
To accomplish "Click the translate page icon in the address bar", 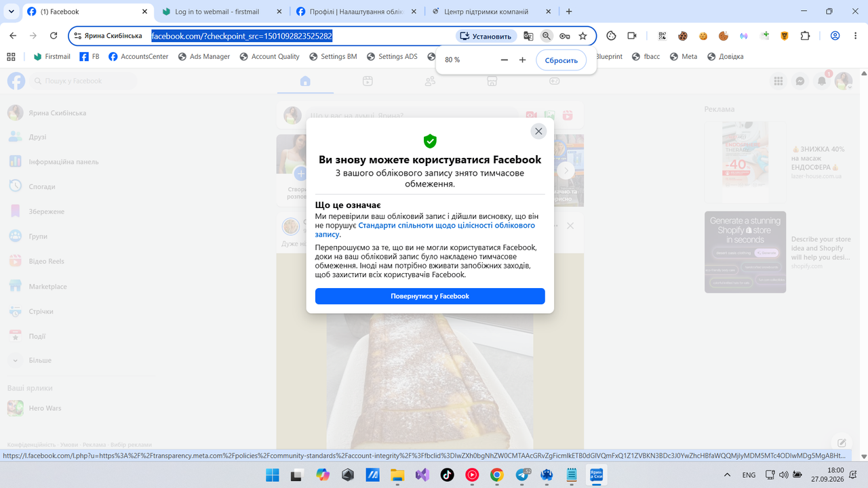I will pyautogui.click(x=528, y=36).
